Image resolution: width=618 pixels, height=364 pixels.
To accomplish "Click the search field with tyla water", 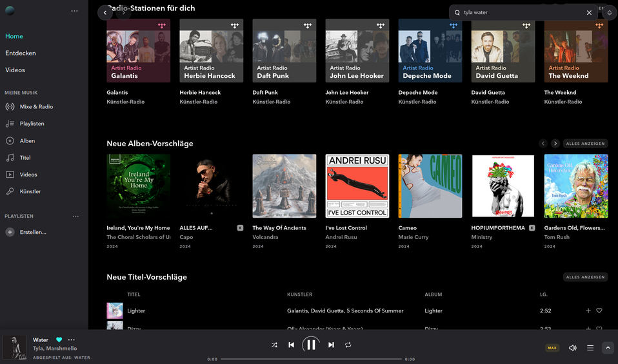I will (523, 13).
